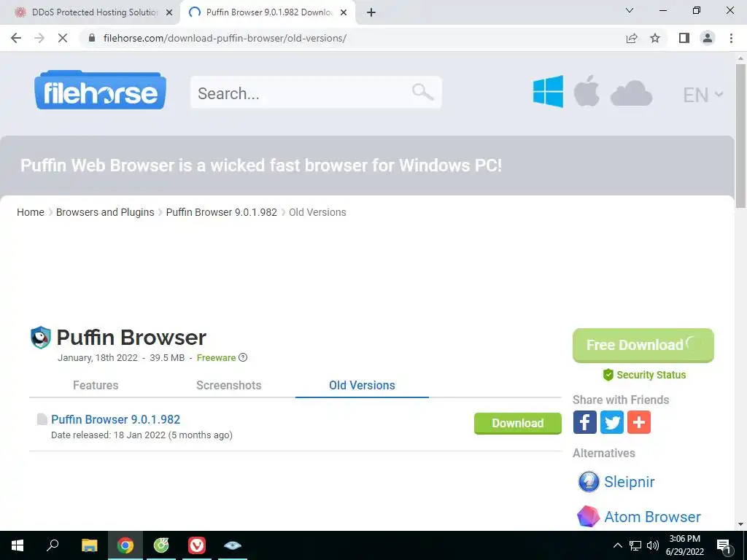747x560 pixels.
Task: Open the Features tab
Action: [x=96, y=385]
